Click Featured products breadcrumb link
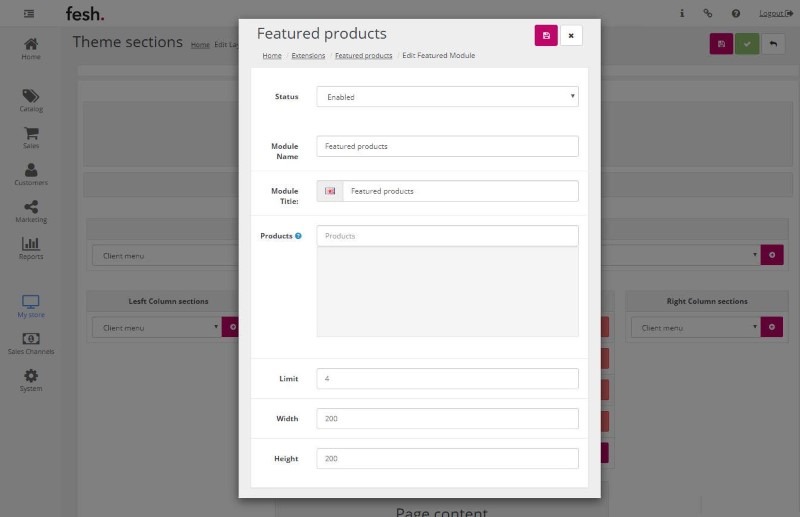Image resolution: width=800 pixels, height=517 pixels. pos(363,56)
